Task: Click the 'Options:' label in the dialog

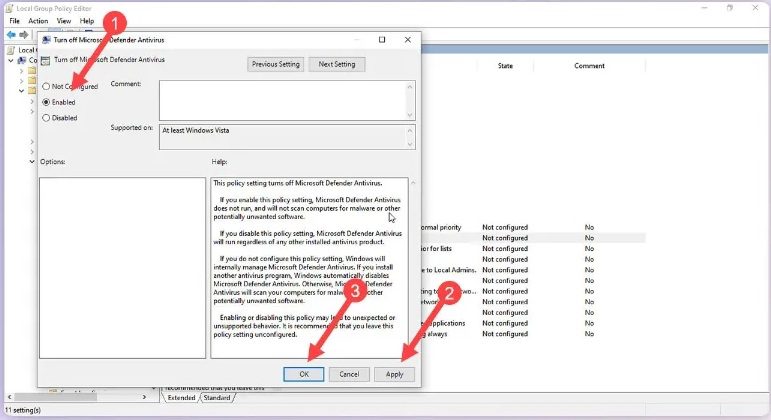Action: [53, 162]
